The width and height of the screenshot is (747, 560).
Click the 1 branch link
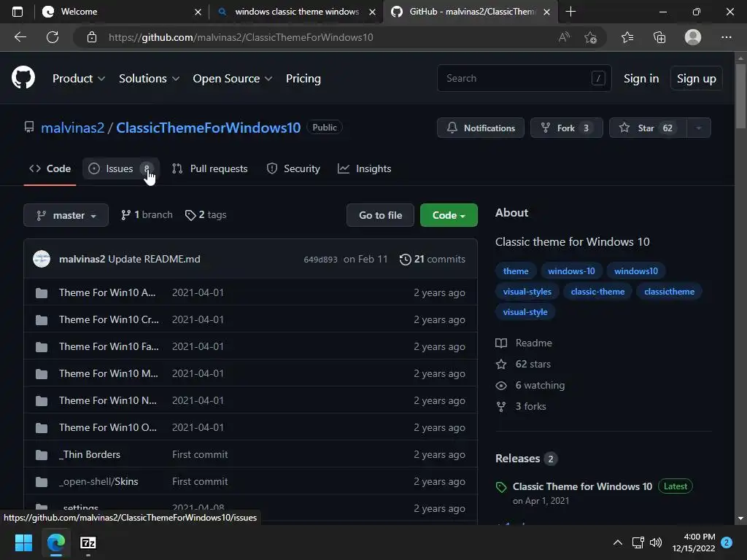coord(147,215)
